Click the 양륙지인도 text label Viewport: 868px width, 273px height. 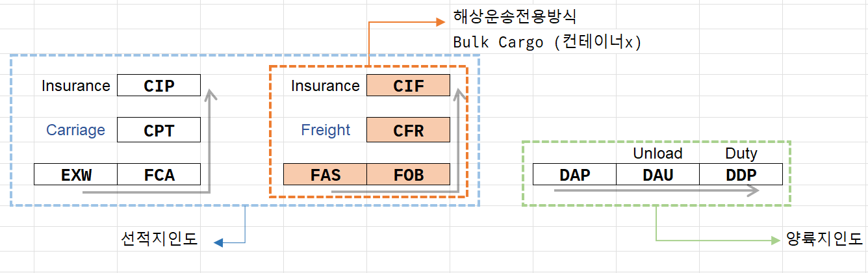pos(824,239)
